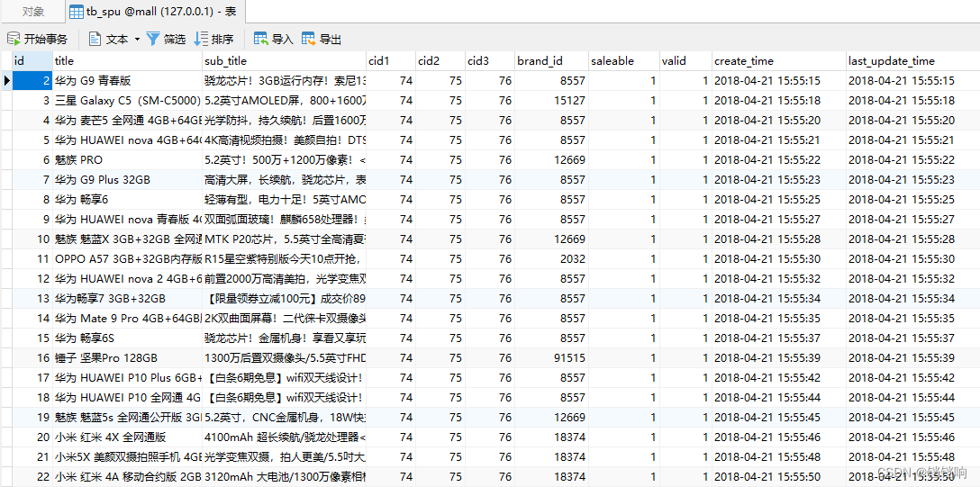Select sub_title cell starting '4100mAh 超长续航'
The width and height of the screenshot is (980, 487).
(285, 437)
